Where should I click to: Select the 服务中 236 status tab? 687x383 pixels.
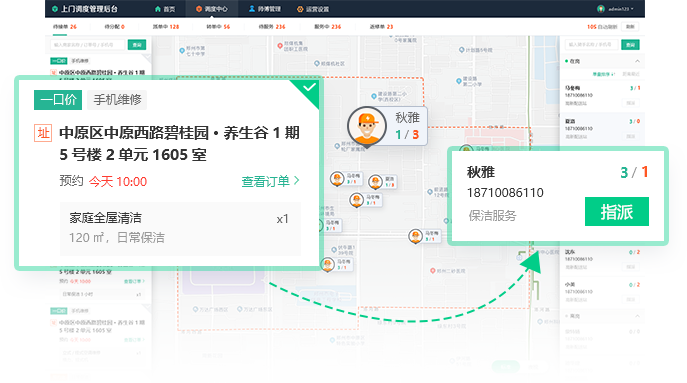pos(327,27)
